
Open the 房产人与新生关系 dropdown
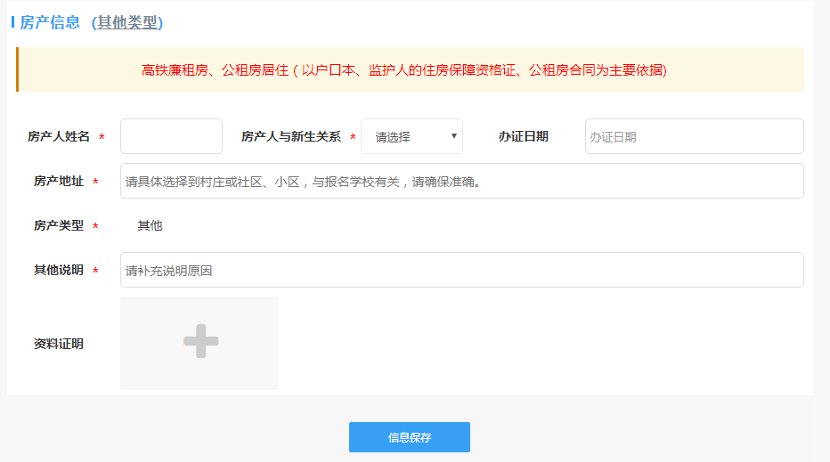[411, 137]
